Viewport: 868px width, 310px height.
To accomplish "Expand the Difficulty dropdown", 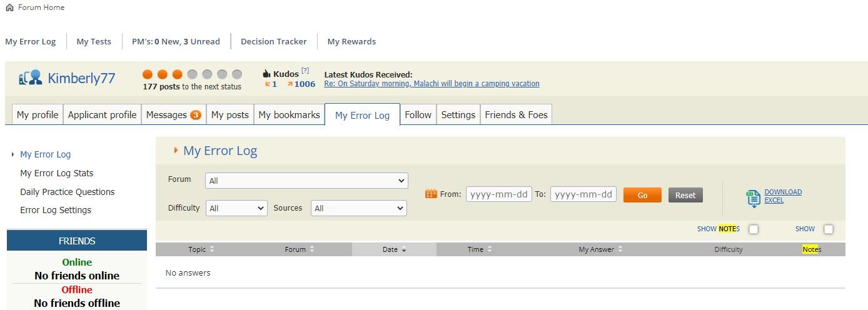I will point(236,208).
